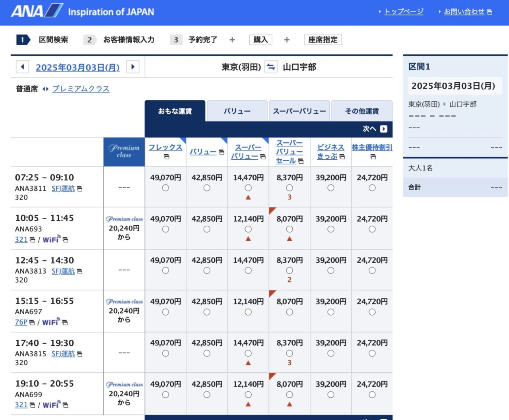Click 合計 total row in sidebar
The height and width of the screenshot is (420, 509).
[x=455, y=187]
